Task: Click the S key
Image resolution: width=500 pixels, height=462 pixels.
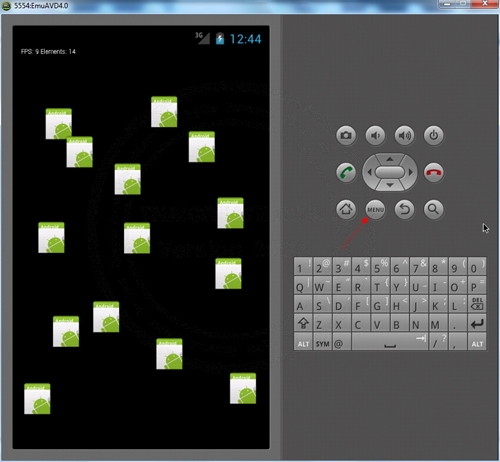Action: 322,304
